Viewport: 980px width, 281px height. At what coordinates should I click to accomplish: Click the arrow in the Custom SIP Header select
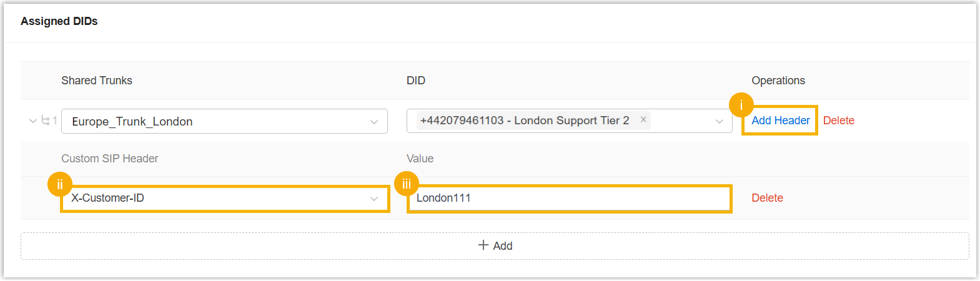[374, 199]
